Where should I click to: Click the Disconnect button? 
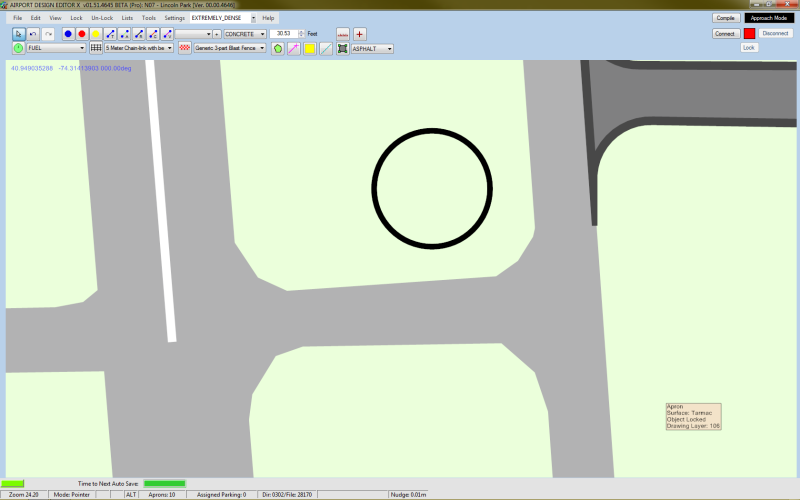pos(776,33)
